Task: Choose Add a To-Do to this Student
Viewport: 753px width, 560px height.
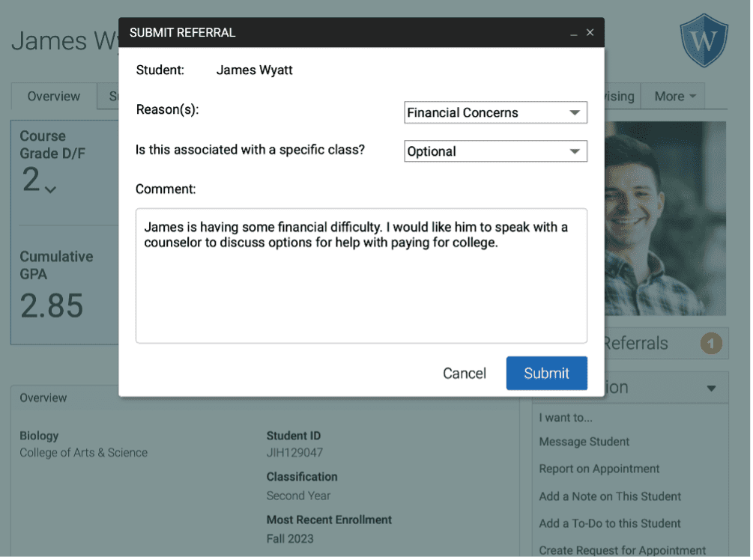Action: pos(609,523)
